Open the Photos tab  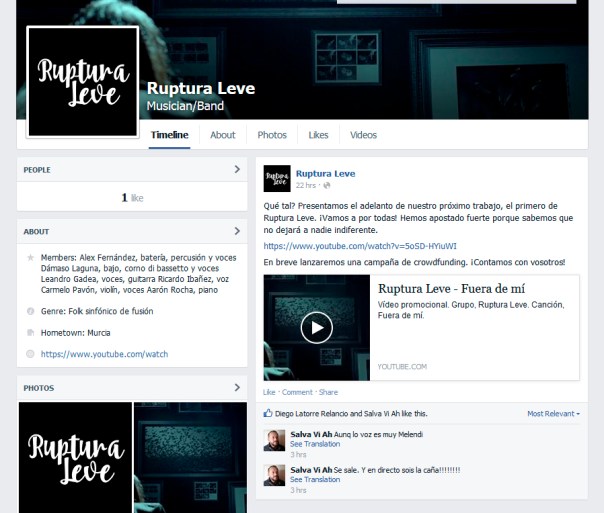point(272,135)
